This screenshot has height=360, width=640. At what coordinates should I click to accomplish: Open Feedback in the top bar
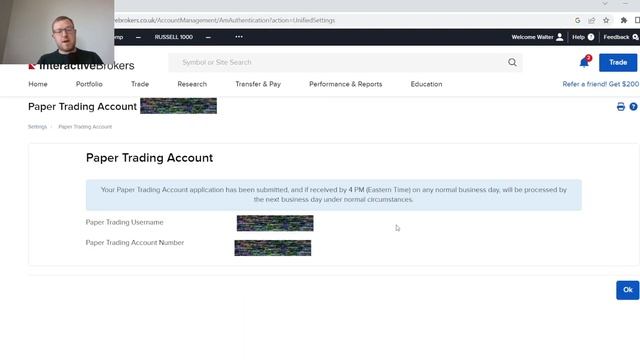[x=621, y=37]
